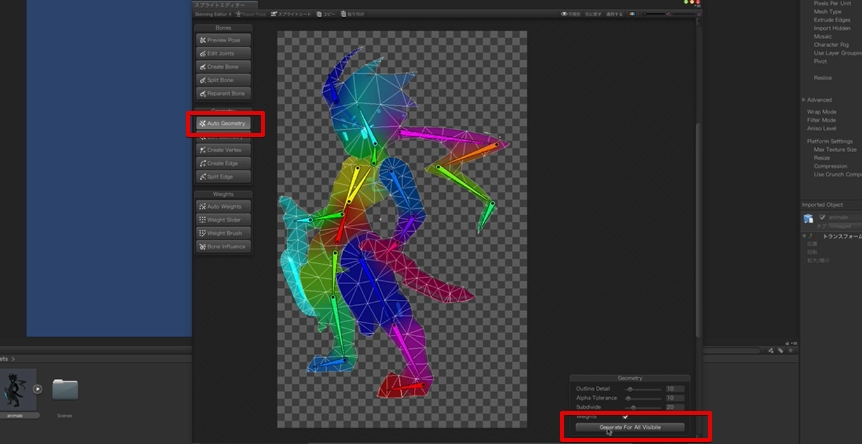
Task: Open the Skinning Editor mode dropdown
Action: click(212, 14)
